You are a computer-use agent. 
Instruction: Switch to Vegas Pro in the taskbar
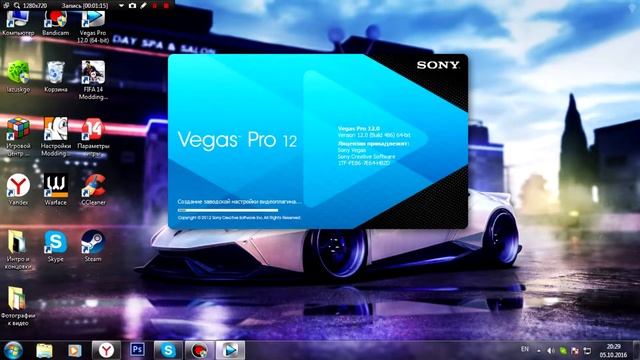[230, 350]
